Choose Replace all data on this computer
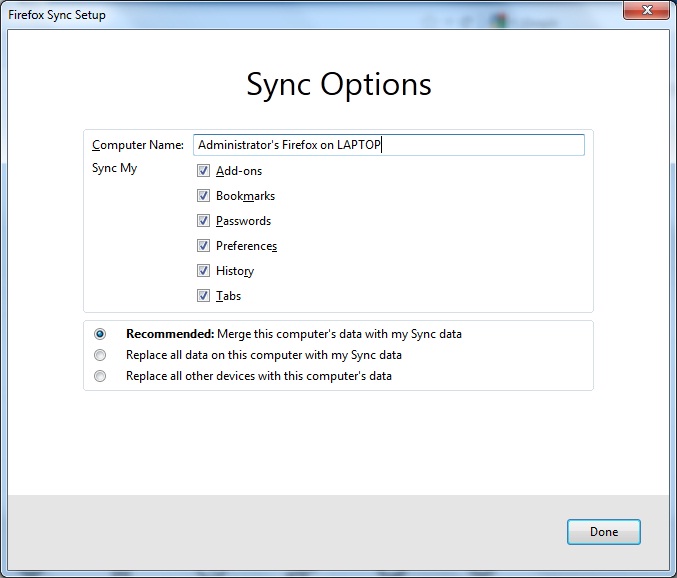This screenshot has width=677, height=578. 100,355
